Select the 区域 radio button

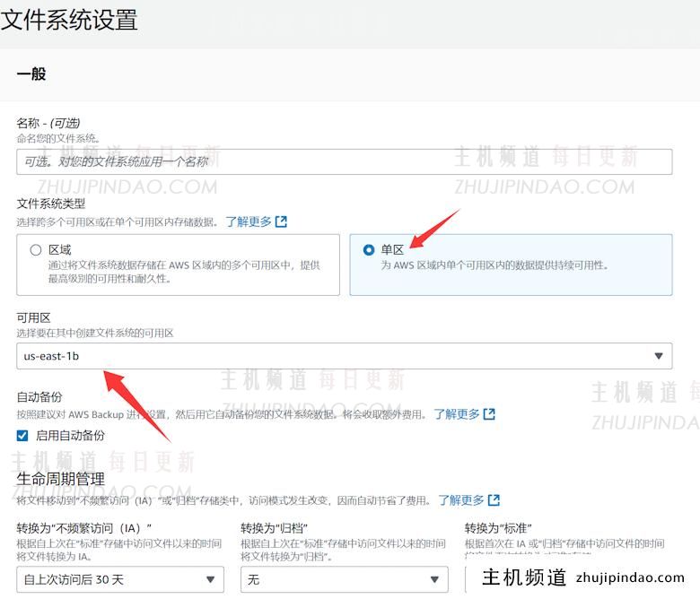[x=36, y=250]
